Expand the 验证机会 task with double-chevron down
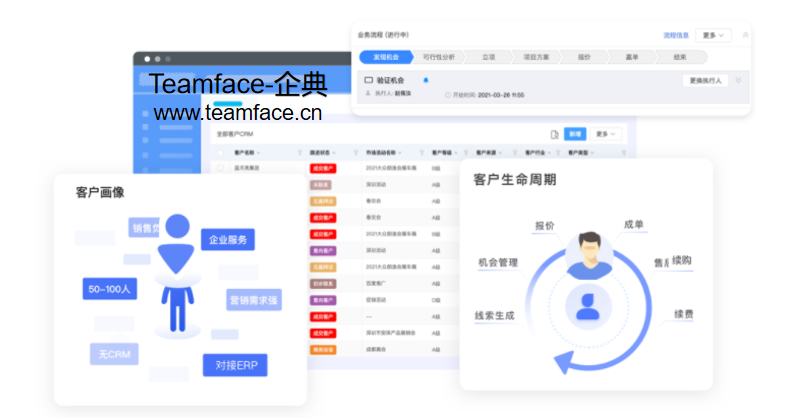 click(x=738, y=80)
